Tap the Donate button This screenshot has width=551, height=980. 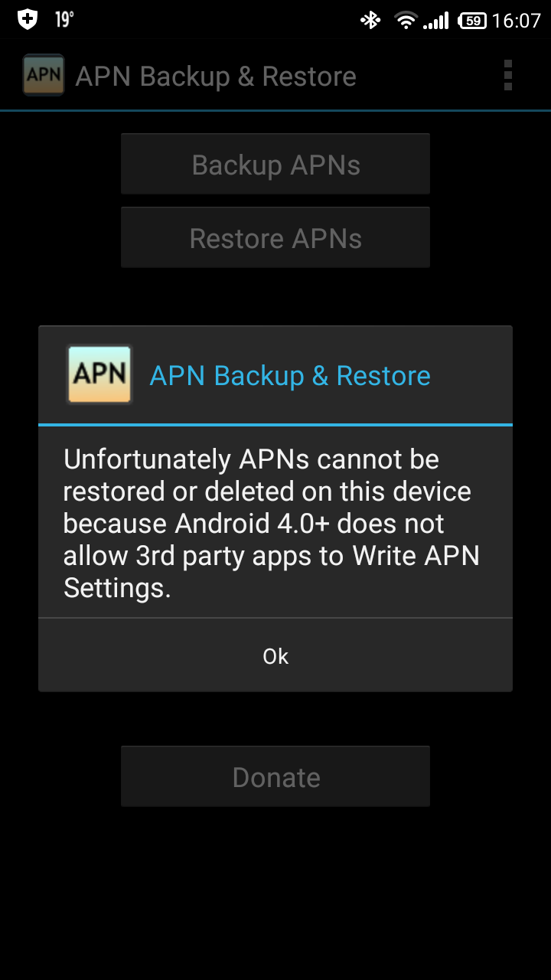pyautogui.click(x=275, y=776)
